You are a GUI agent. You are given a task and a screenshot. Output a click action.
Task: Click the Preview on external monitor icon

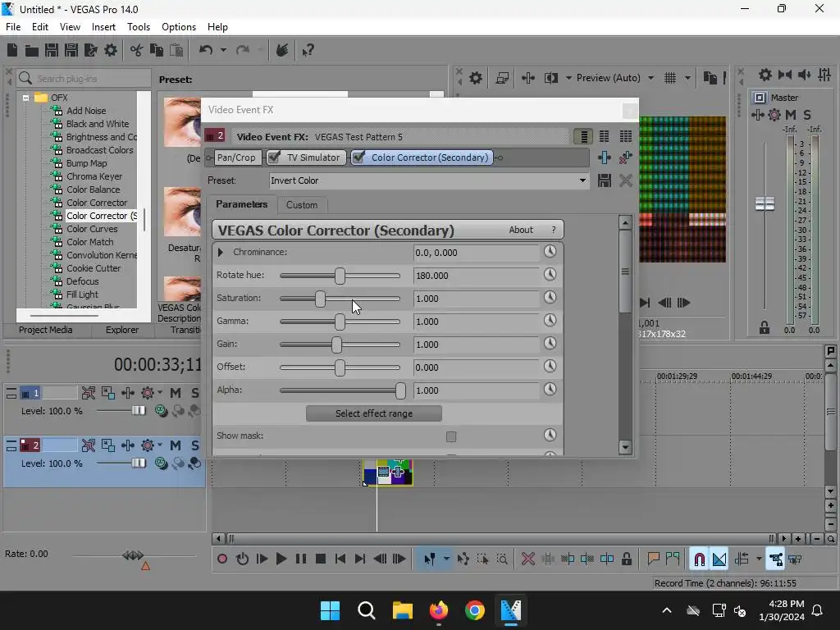click(x=502, y=78)
